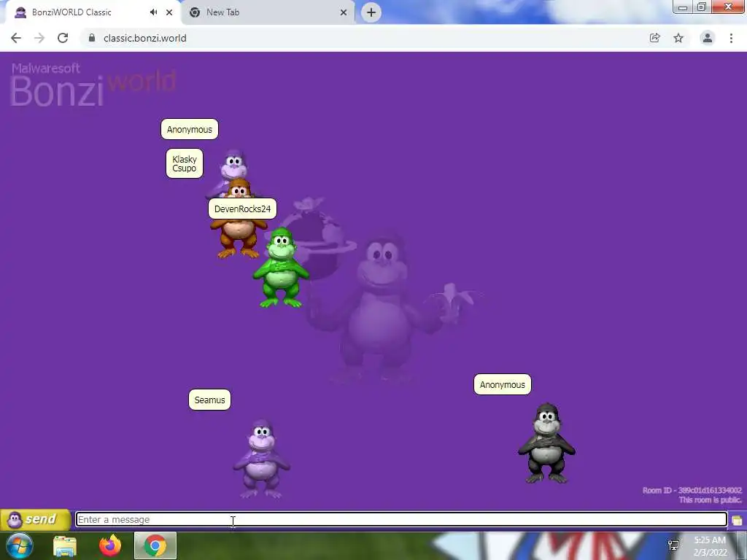Open the chat log icon beside message box
Image resolution: width=747 pixels, height=560 pixels.
point(737,520)
